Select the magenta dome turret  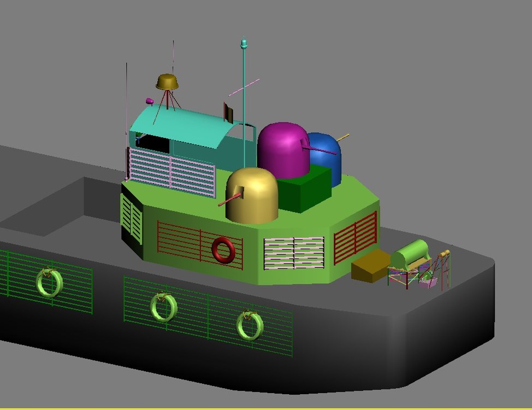point(283,149)
